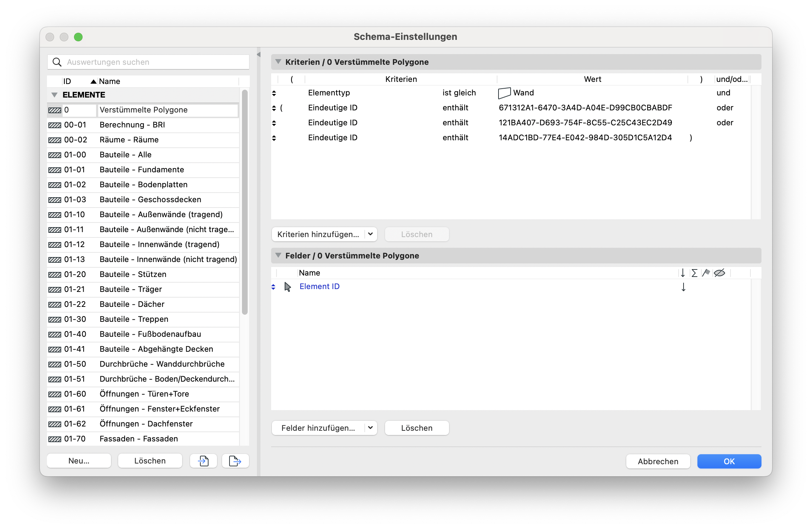Select Bauteile - Bodenplatten schema
Viewport: 812px width, 529px height.
[143, 185]
